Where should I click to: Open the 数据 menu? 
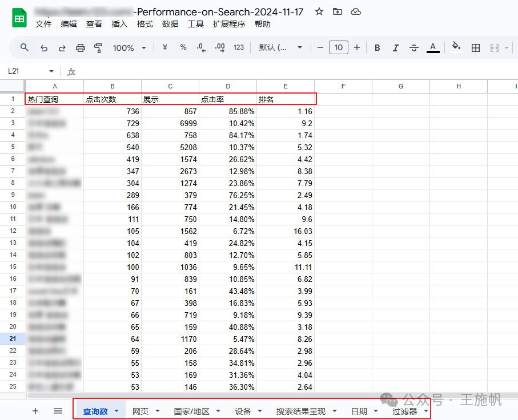coord(170,24)
